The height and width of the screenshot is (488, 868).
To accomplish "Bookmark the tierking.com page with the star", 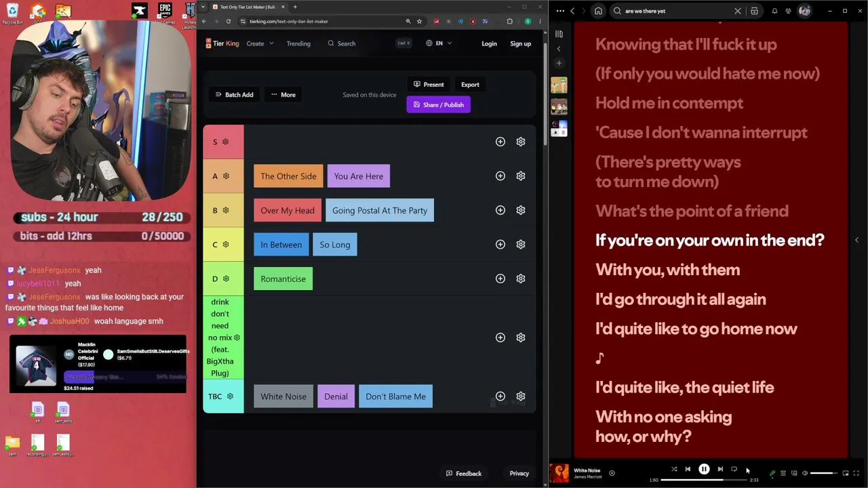I will (x=419, y=21).
